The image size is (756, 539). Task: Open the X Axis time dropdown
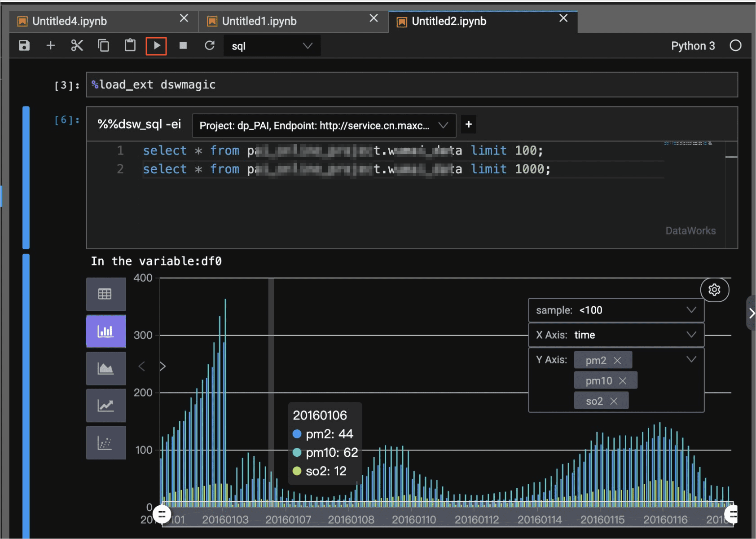point(616,335)
